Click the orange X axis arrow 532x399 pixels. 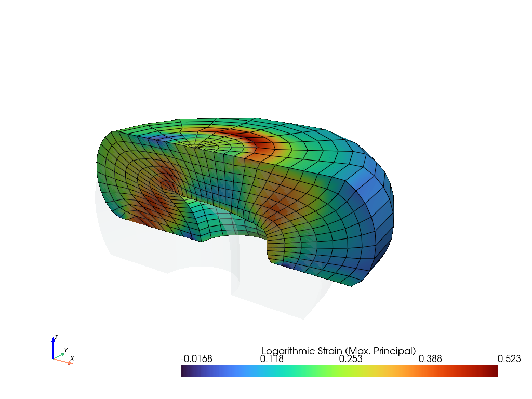pyautogui.click(x=63, y=362)
